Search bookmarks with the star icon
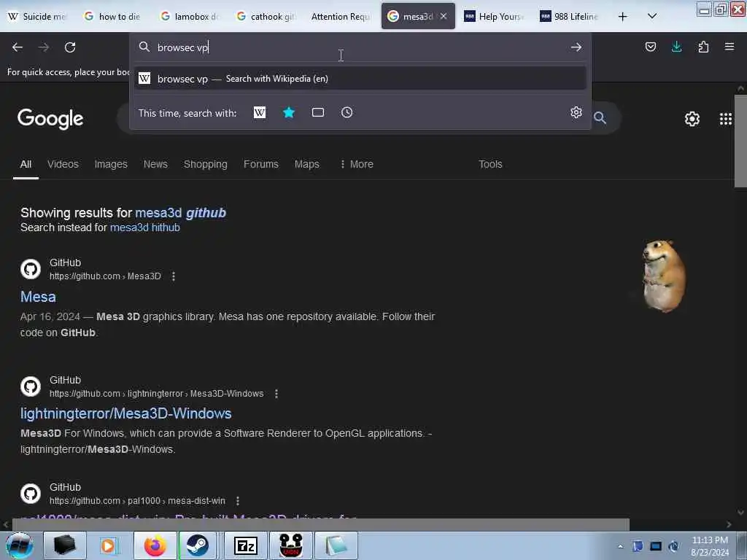 pyautogui.click(x=289, y=112)
